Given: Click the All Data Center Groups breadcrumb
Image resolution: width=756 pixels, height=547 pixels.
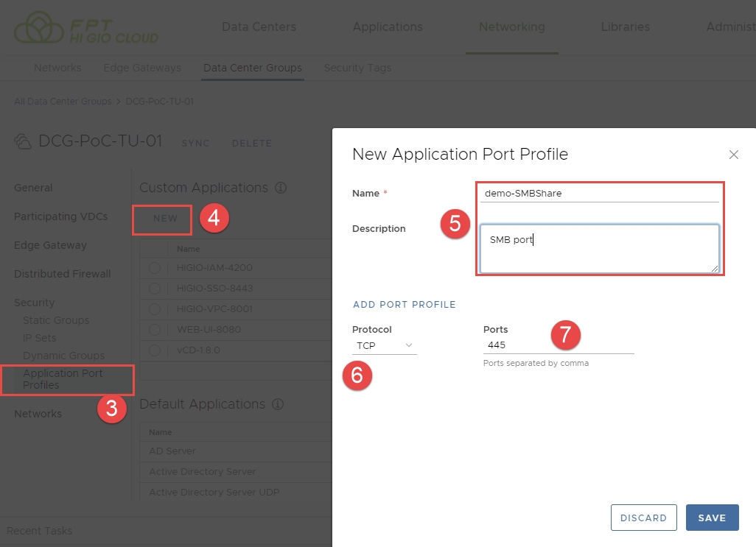Looking at the screenshot, I should [63, 101].
